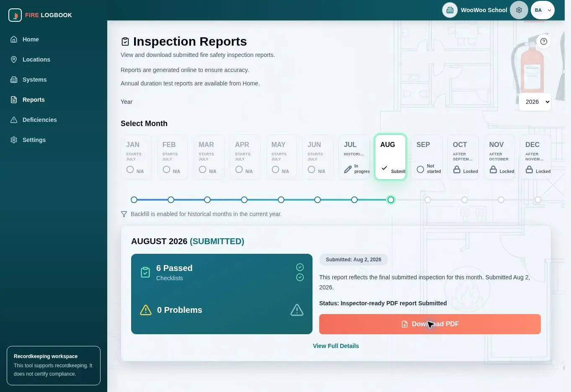Select the MAR month N/A circle
Viewport: 571px width, 392px height.
pyautogui.click(x=203, y=169)
